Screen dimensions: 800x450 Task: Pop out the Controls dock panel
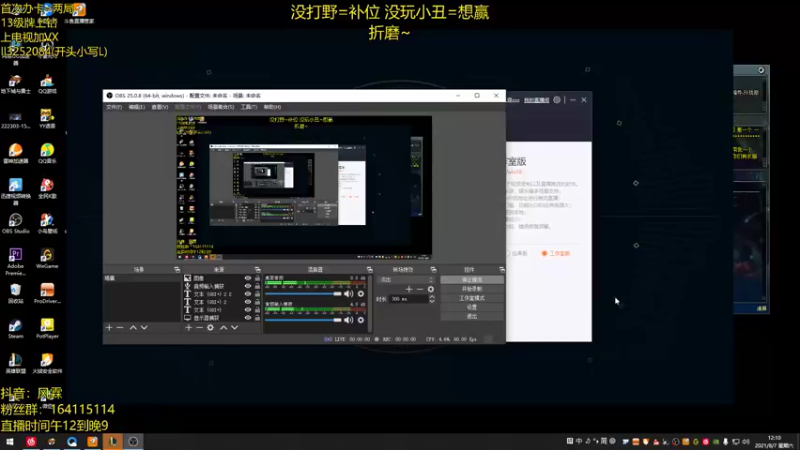[502, 269]
